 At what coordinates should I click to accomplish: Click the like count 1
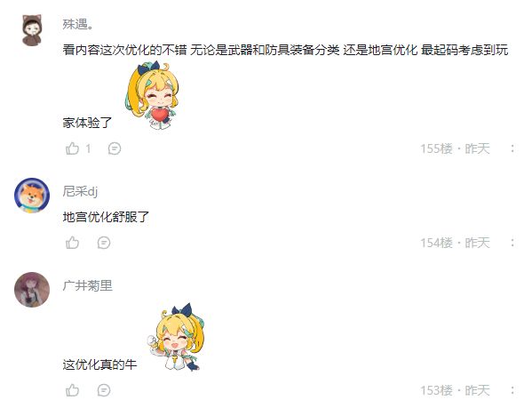pyautogui.click(x=88, y=148)
